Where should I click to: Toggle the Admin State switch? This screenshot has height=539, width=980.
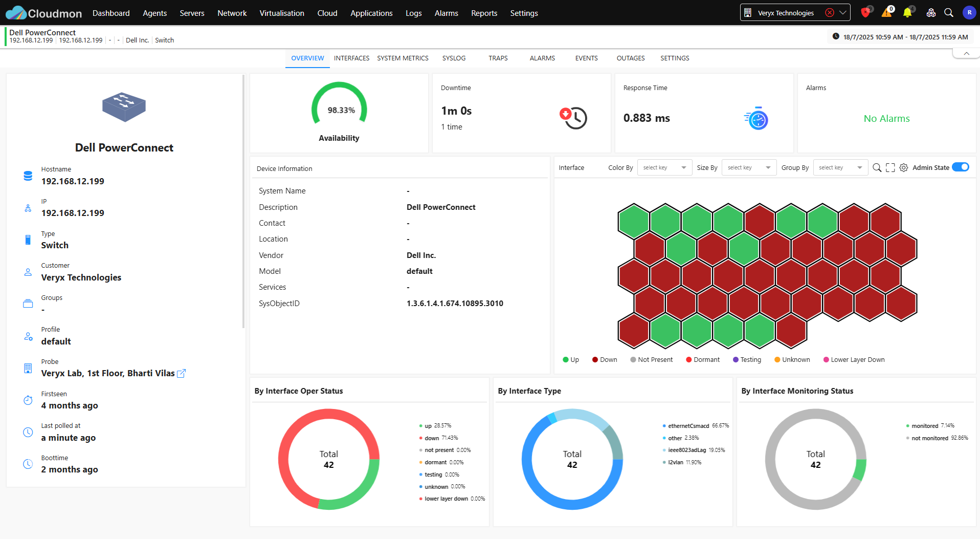pos(961,167)
